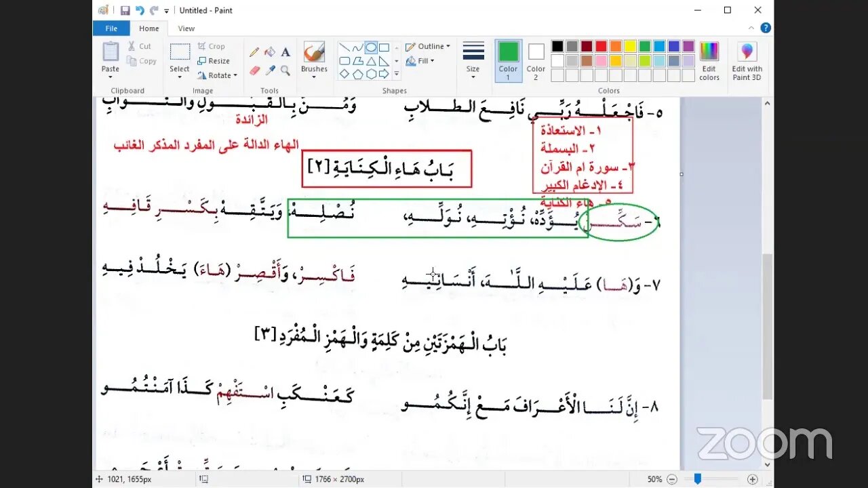This screenshot has width=868, height=488.
Task: Activate the Color 2 background selector
Action: coord(536,60)
